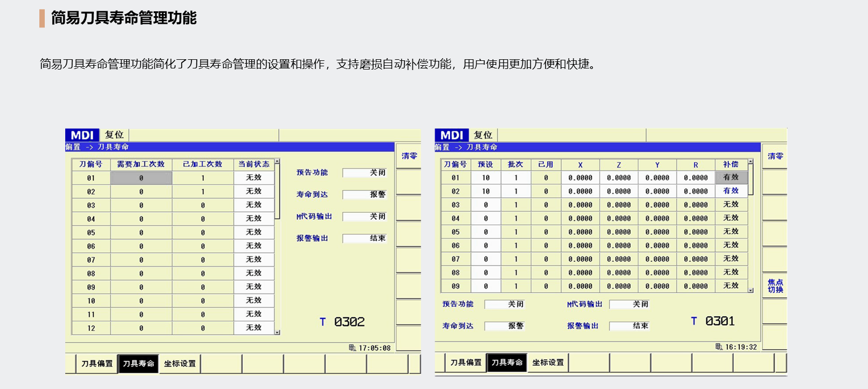Switch to 坐标设置 tab on T 0301 screen
Image resolution: width=868 pixels, height=389 pixels.
tap(548, 363)
